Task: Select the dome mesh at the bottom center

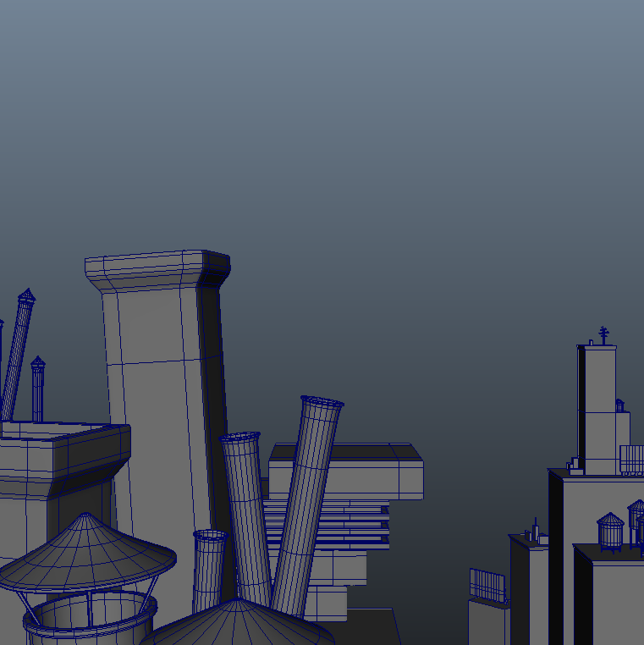Action: tap(238, 623)
